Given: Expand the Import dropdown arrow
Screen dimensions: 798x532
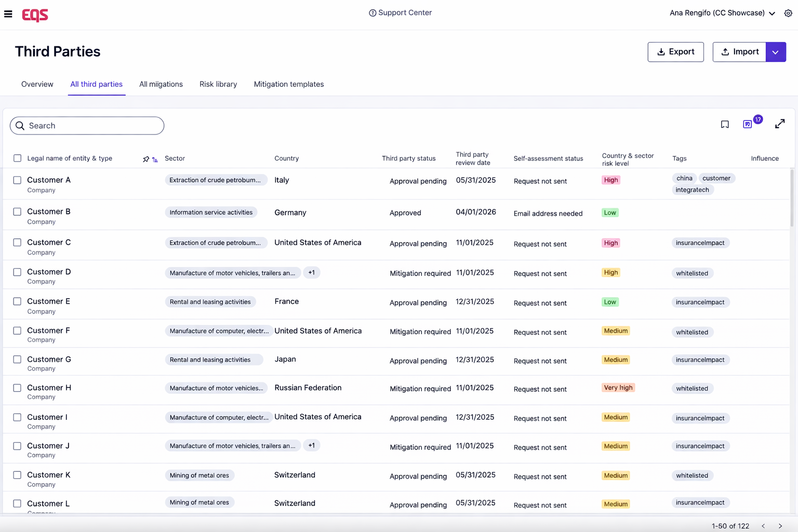Looking at the screenshot, I should (775, 52).
